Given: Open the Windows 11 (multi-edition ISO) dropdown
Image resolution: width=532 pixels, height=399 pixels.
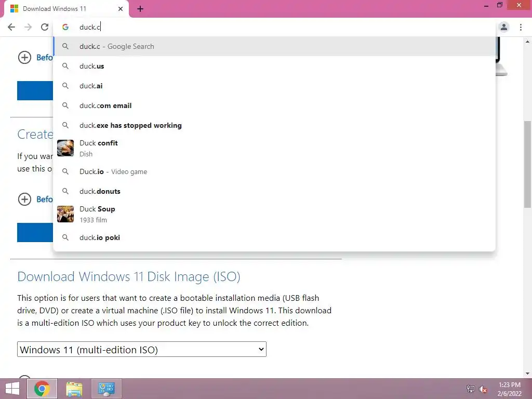Looking at the screenshot, I should click(x=142, y=350).
